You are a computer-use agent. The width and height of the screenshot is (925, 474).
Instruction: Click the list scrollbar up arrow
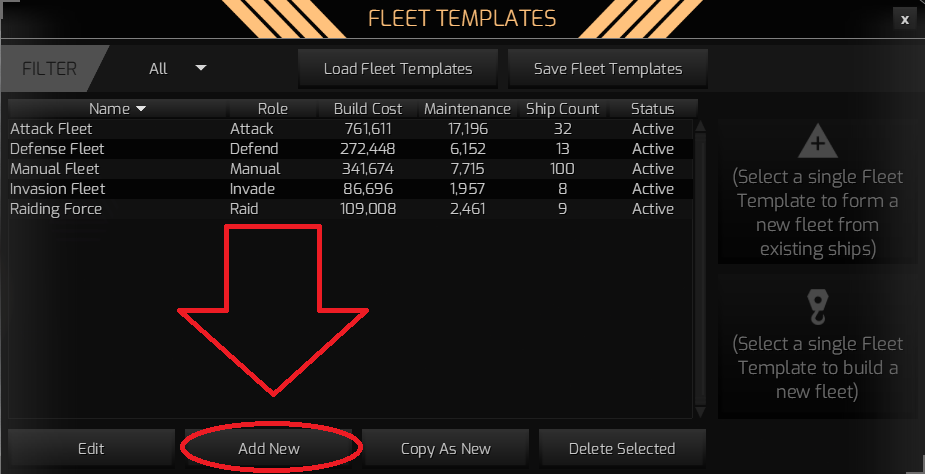(x=700, y=126)
